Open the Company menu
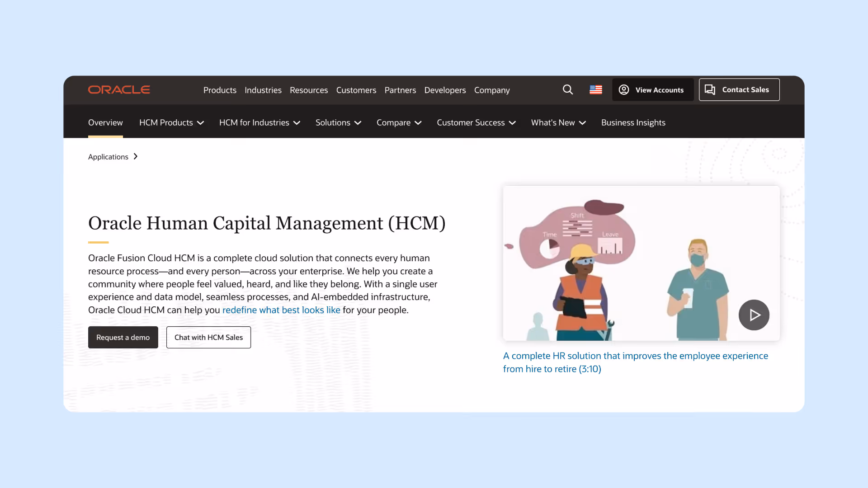This screenshot has height=488, width=868. click(x=492, y=90)
